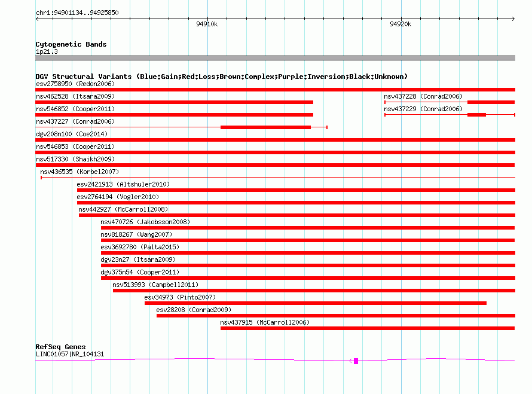Select the nsv462528 (Itsara2009) variant label

coord(75,96)
